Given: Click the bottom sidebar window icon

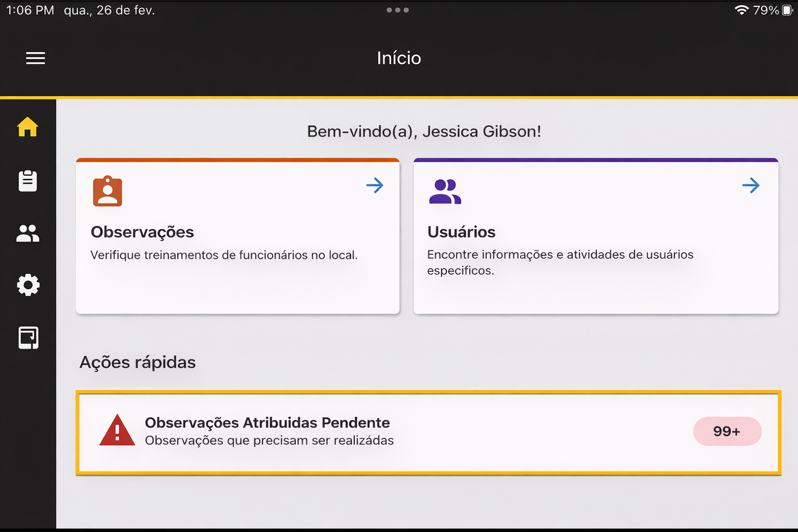Looking at the screenshot, I should [x=28, y=338].
